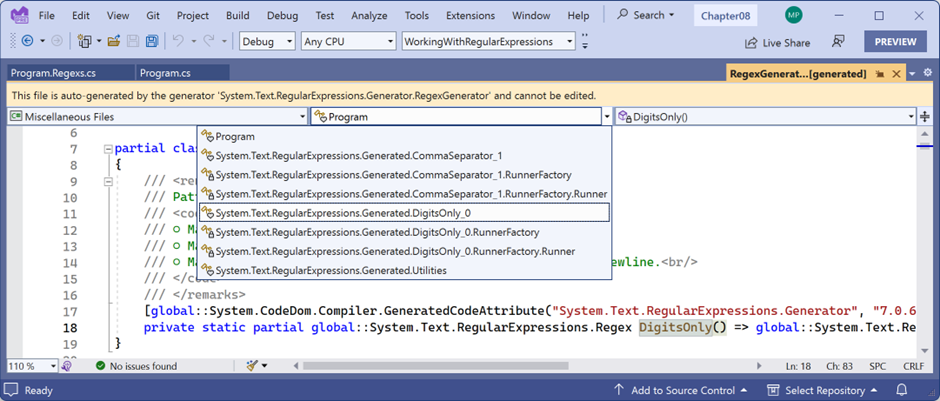
Task: Click the Live Share button
Action: [x=777, y=42]
